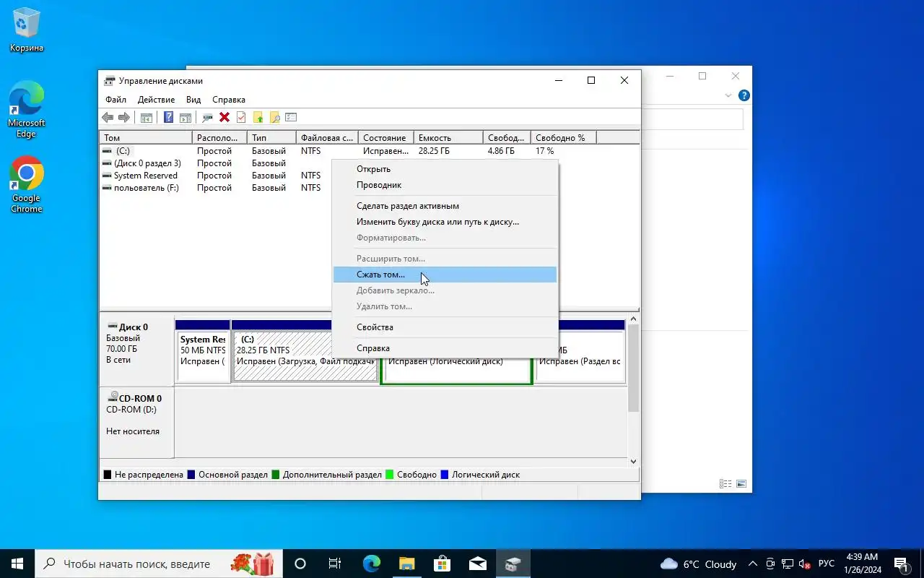The height and width of the screenshot is (578, 924).
Task: Choose Справка in the context menu
Action: pyautogui.click(x=445, y=348)
